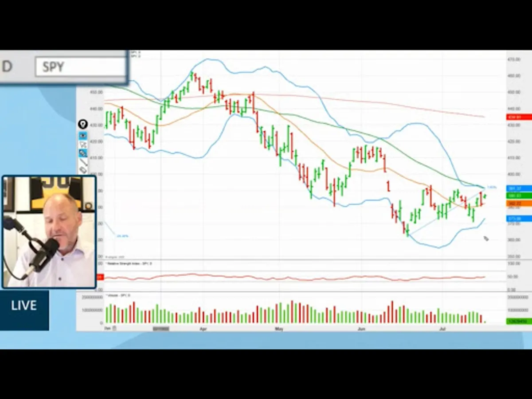Click the Relative Strength Index panel label
The image size is (532, 399).
point(129,264)
